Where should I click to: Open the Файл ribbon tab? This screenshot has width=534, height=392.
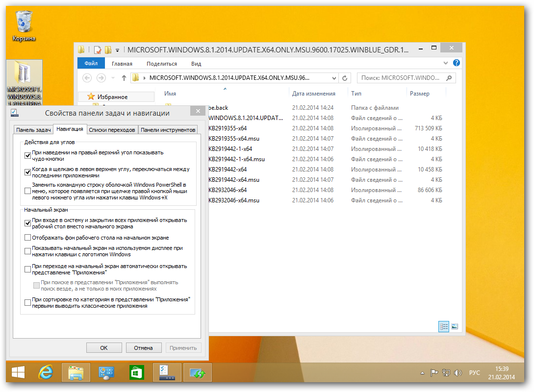click(91, 63)
